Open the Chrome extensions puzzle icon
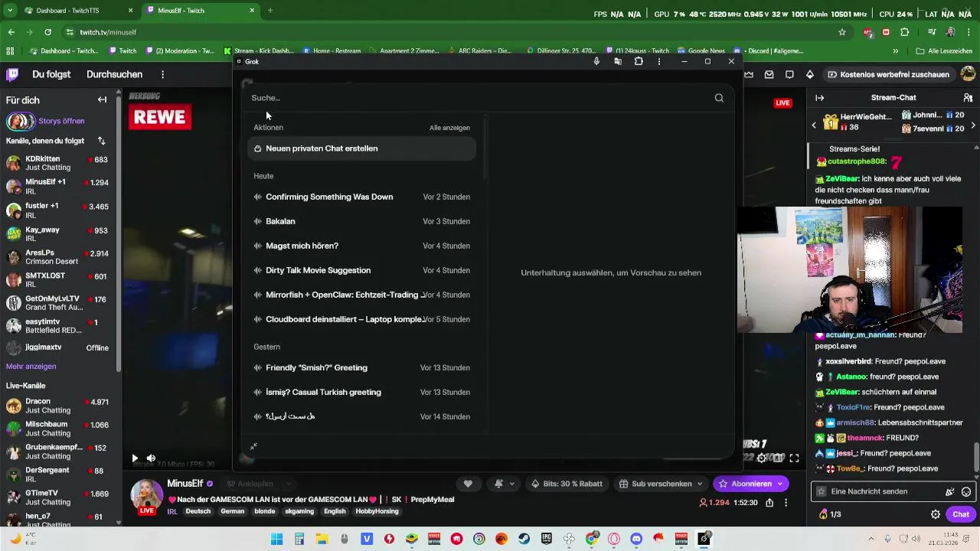This screenshot has width=980, height=551. 905,32
